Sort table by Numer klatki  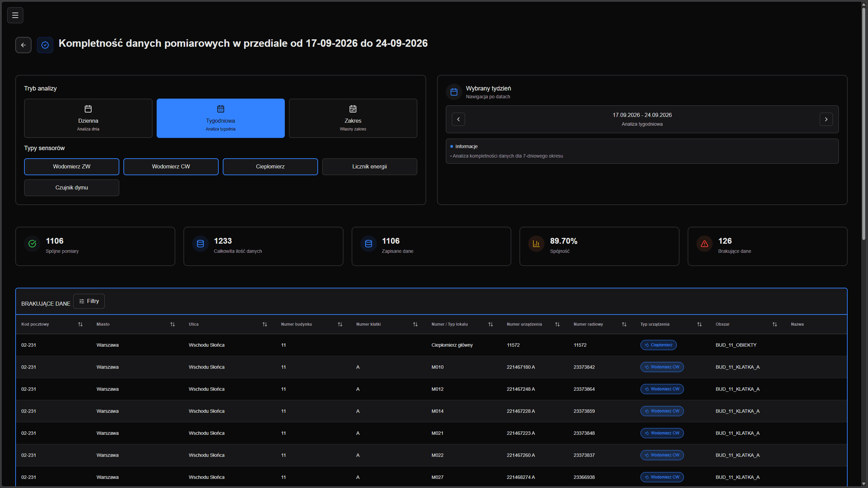pyautogui.click(x=415, y=324)
